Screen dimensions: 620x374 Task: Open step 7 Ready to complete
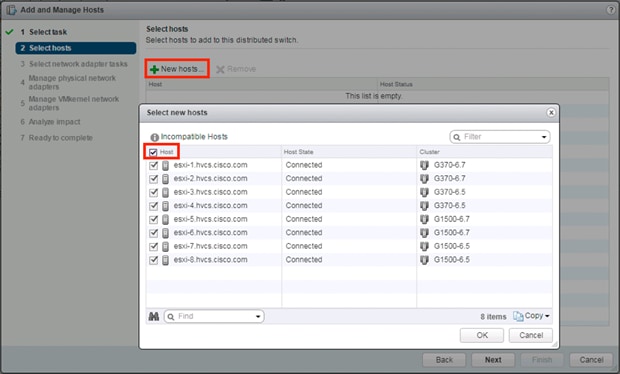click(x=57, y=138)
